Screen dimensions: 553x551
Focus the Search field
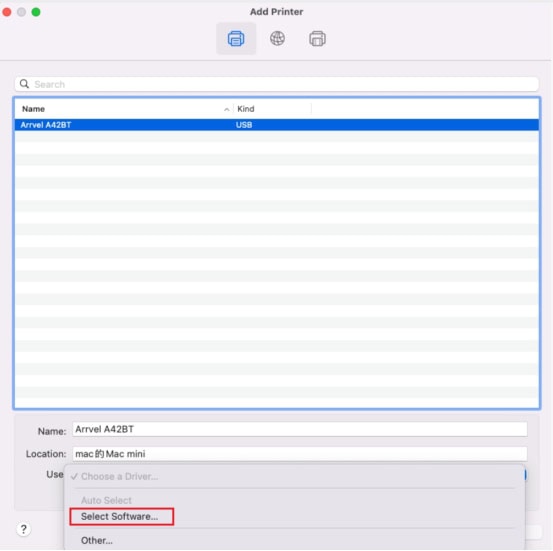tap(276, 84)
